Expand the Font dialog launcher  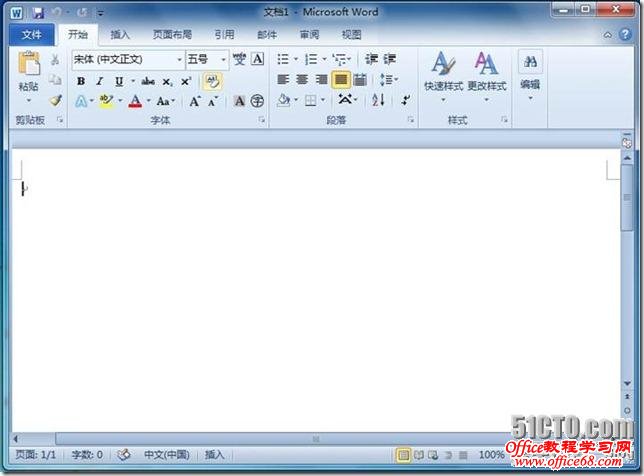(x=262, y=120)
